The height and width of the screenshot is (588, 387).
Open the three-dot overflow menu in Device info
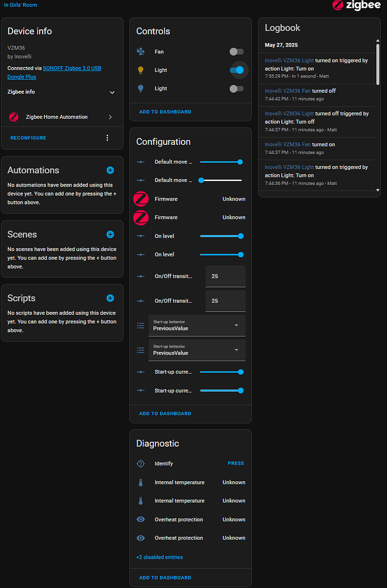coord(107,137)
